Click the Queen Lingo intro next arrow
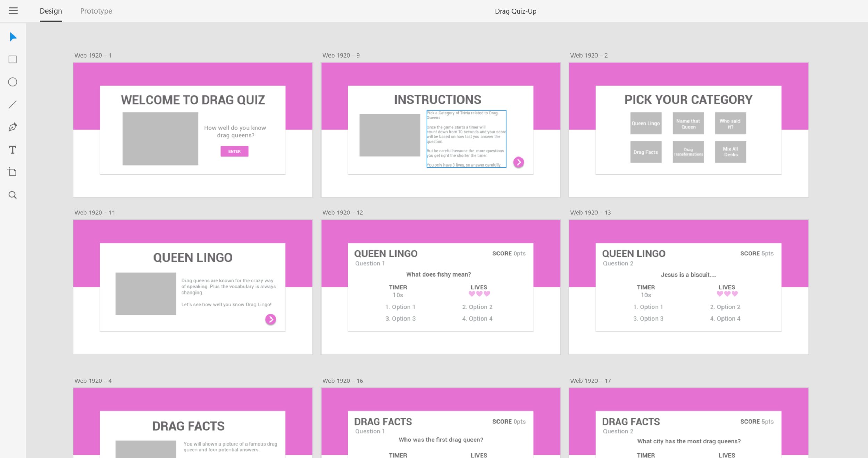 coord(270,319)
